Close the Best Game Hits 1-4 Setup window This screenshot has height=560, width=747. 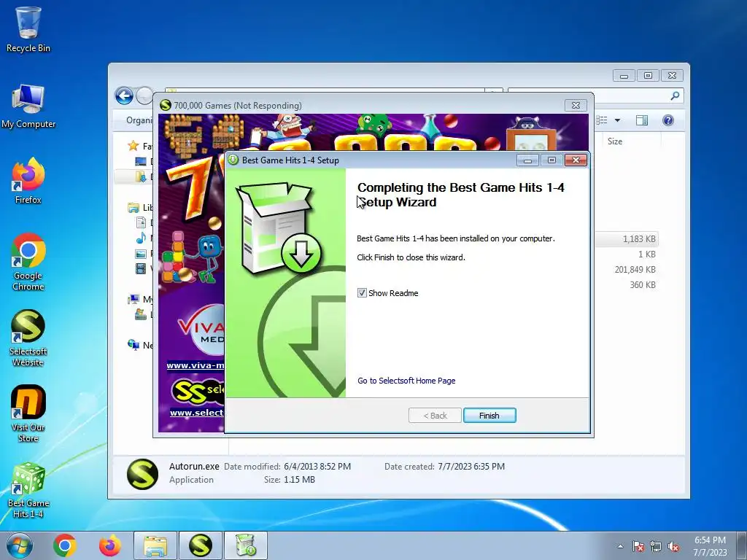click(576, 160)
